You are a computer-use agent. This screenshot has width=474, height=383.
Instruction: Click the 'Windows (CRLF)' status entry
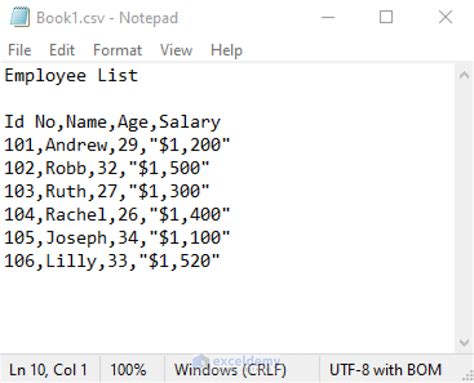(x=230, y=370)
